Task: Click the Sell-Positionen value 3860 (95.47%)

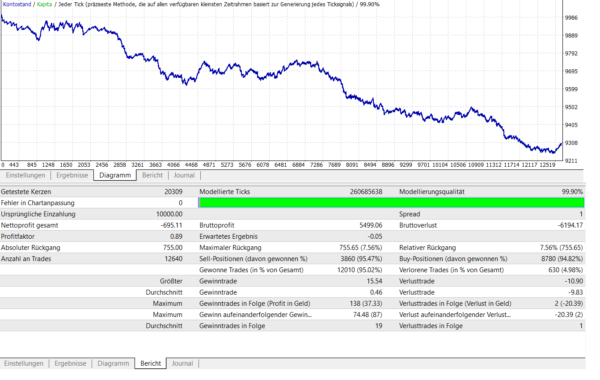Action: click(361, 259)
